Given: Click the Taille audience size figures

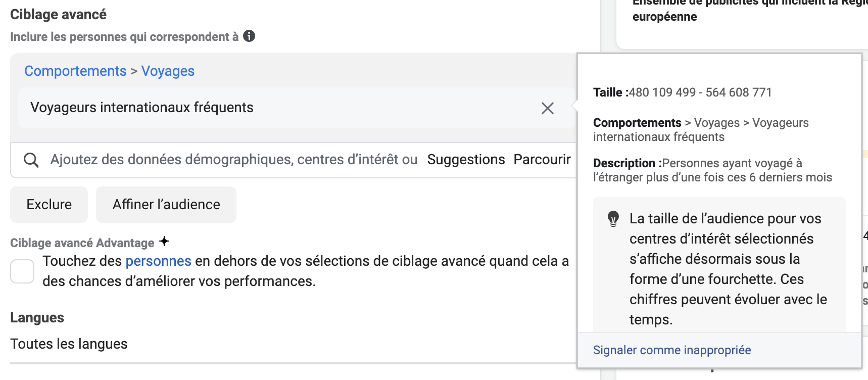Looking at the screenshot, I should 700,92.
